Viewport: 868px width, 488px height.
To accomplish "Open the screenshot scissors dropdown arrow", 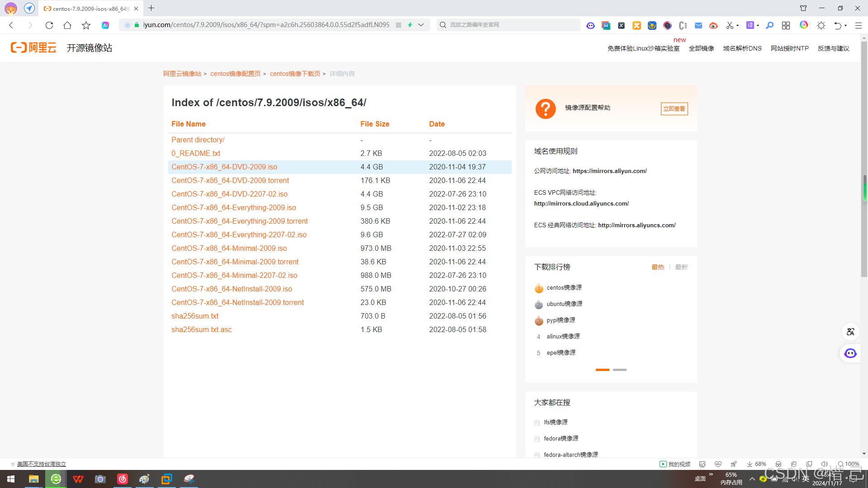I will pos(737,25).
